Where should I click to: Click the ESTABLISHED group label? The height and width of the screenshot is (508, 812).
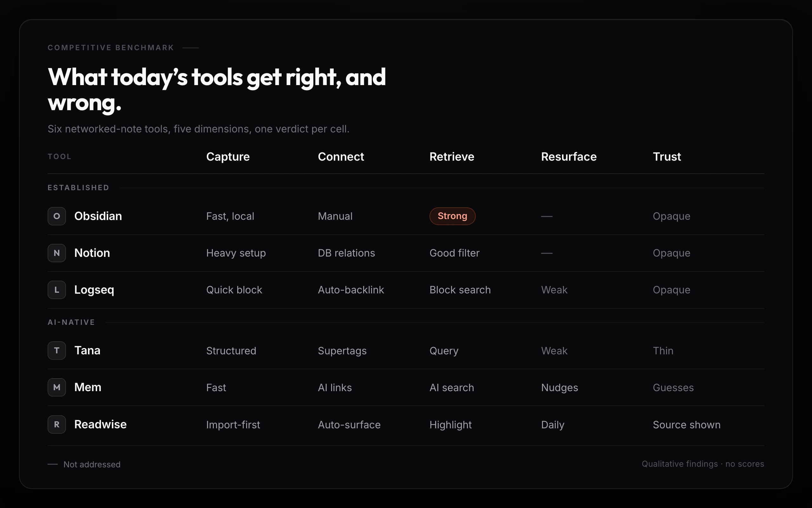tap(78, 188)
